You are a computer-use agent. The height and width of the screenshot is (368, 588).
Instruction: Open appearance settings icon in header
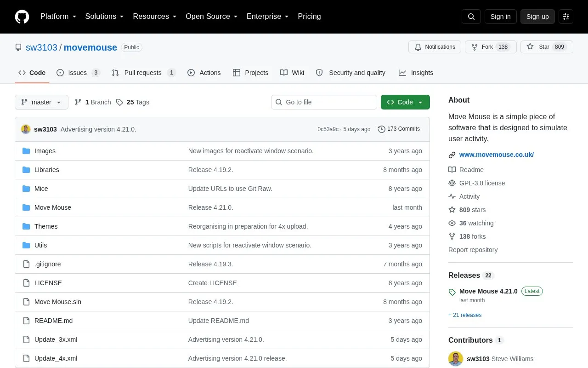(566, 17)
